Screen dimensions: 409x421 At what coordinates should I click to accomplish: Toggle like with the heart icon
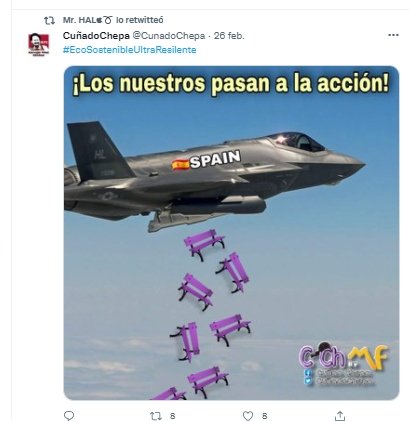point(247,416)
